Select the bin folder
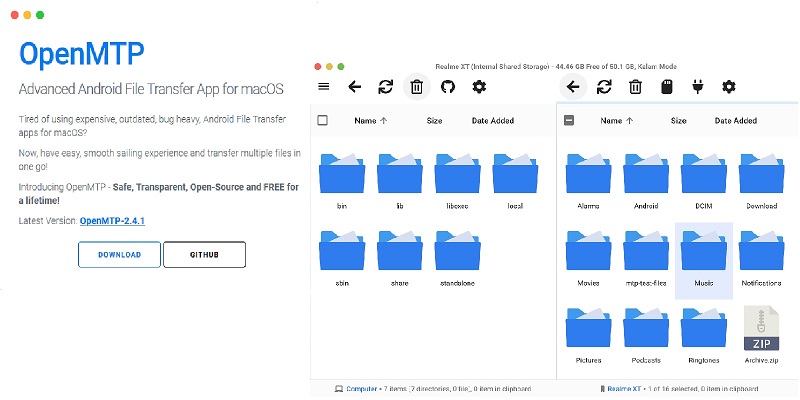Viewport: 800px width, 400px height. 342,181
